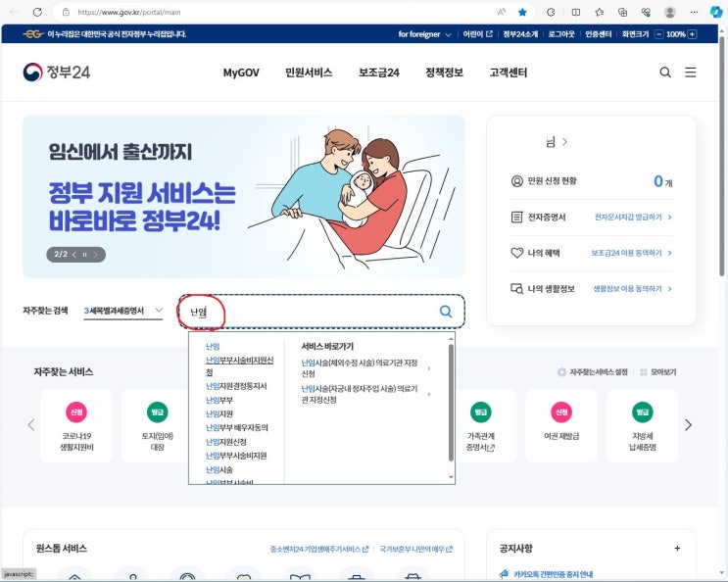Open the hamburger full menu icon
Screen dimensions: 728x582
tap(691, 72)
